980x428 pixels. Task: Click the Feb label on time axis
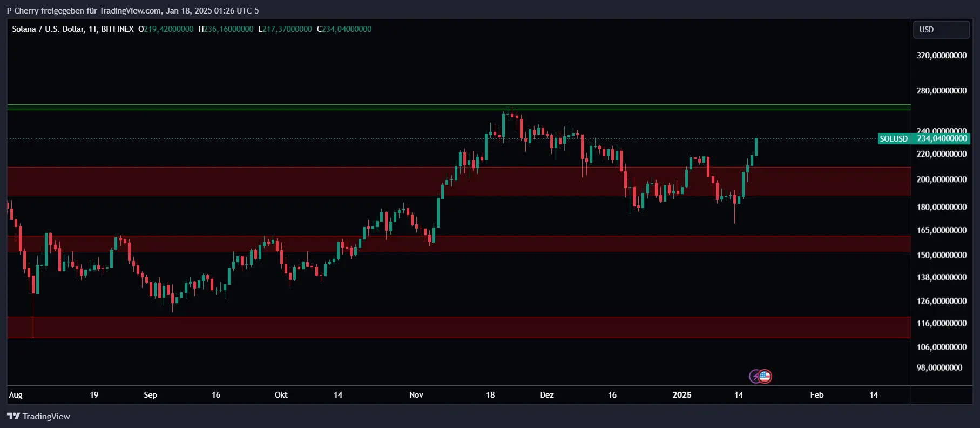click(x=817, y=395)
